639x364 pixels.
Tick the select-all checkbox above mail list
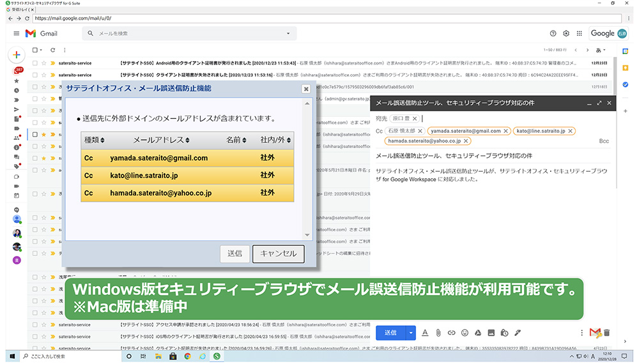coord(35,50)
